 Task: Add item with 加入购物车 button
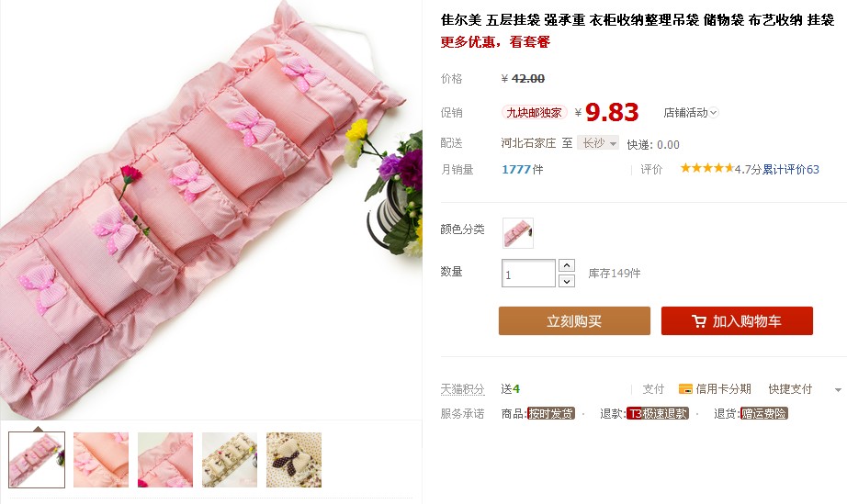737,321
